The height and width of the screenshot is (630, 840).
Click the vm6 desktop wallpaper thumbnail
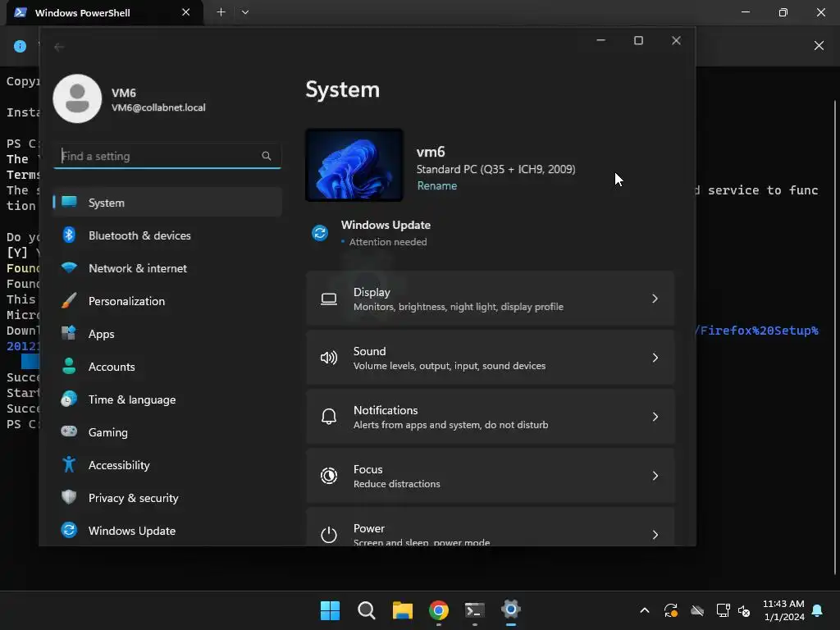[354, 165]
